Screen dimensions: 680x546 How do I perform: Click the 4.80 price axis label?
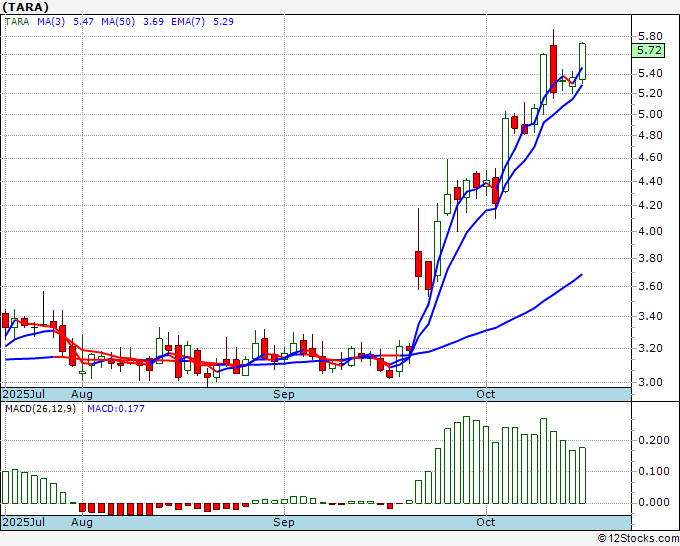pyautogui.click(x=650, y=135)
